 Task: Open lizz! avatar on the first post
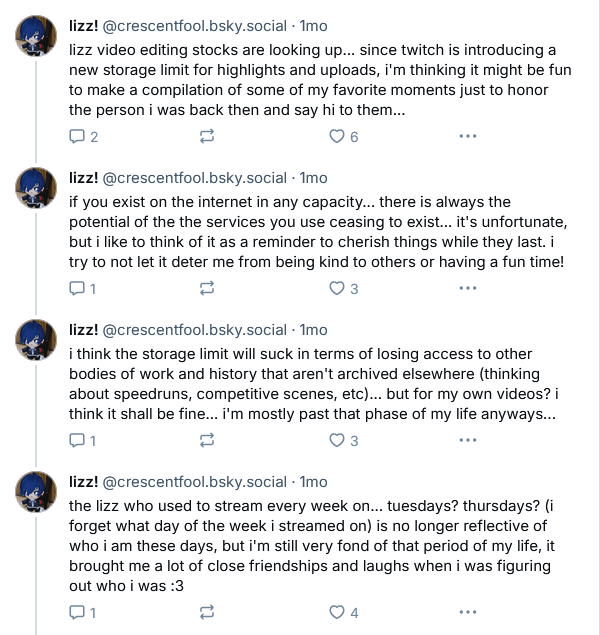click(x=36, y=36)
